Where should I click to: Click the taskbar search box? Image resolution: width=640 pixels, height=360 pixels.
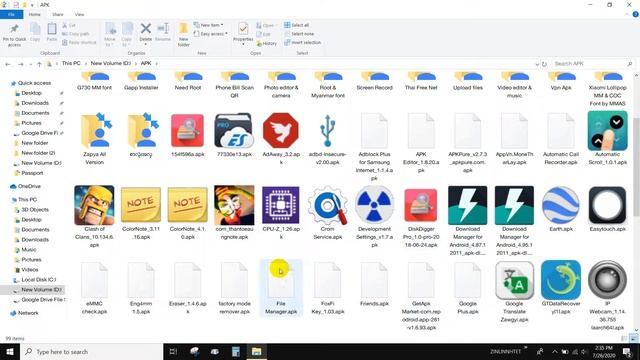pos(92,351)
